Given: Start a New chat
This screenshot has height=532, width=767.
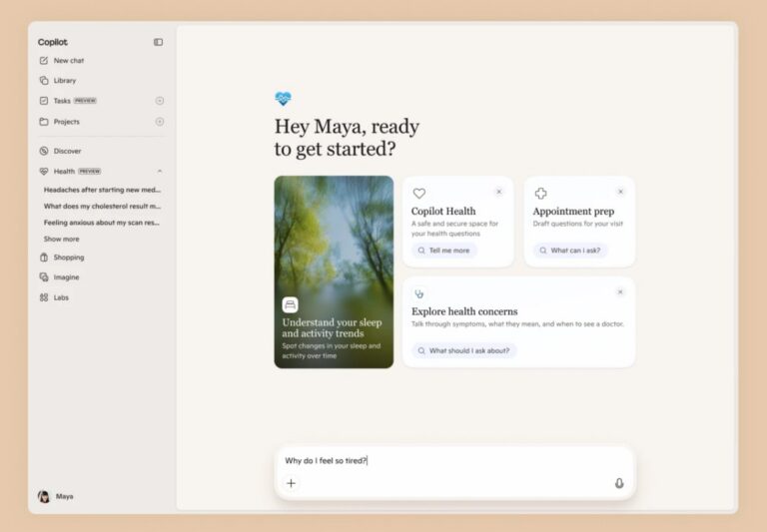Looking at the screenshot, I should tap(69, 61).
